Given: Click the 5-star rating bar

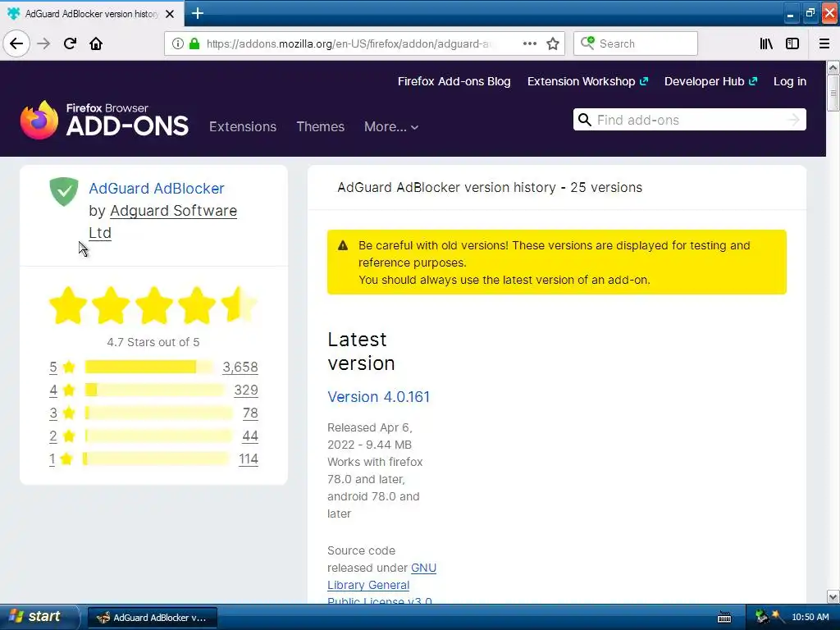Looking at the screenshot, I should pyautogui.click(x=149, y=367).
